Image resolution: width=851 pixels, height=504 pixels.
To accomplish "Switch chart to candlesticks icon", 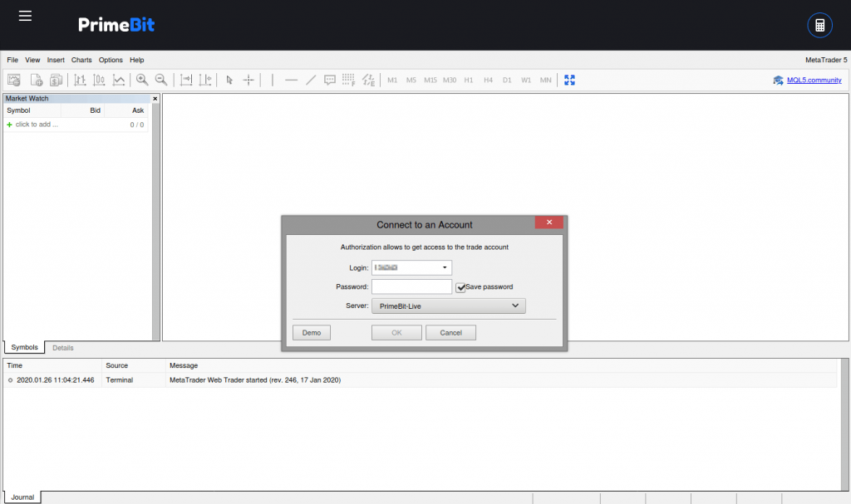I will [99, 81].
